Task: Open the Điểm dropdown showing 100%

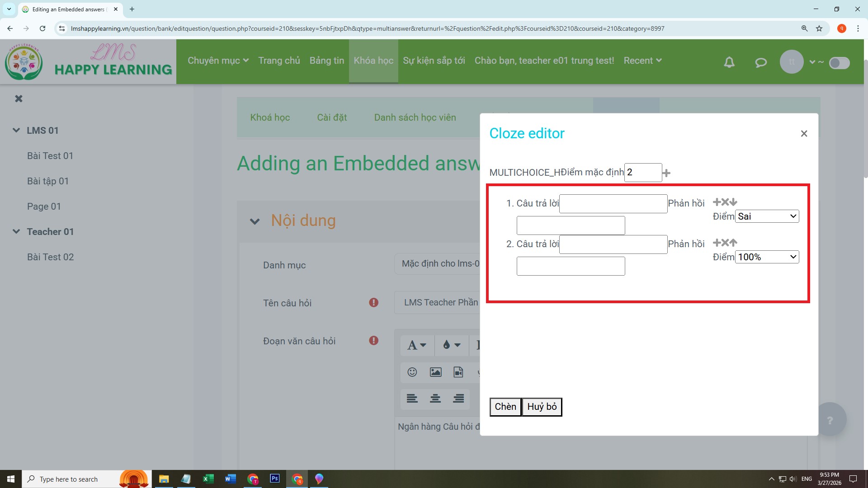Action: pos(767,257)
